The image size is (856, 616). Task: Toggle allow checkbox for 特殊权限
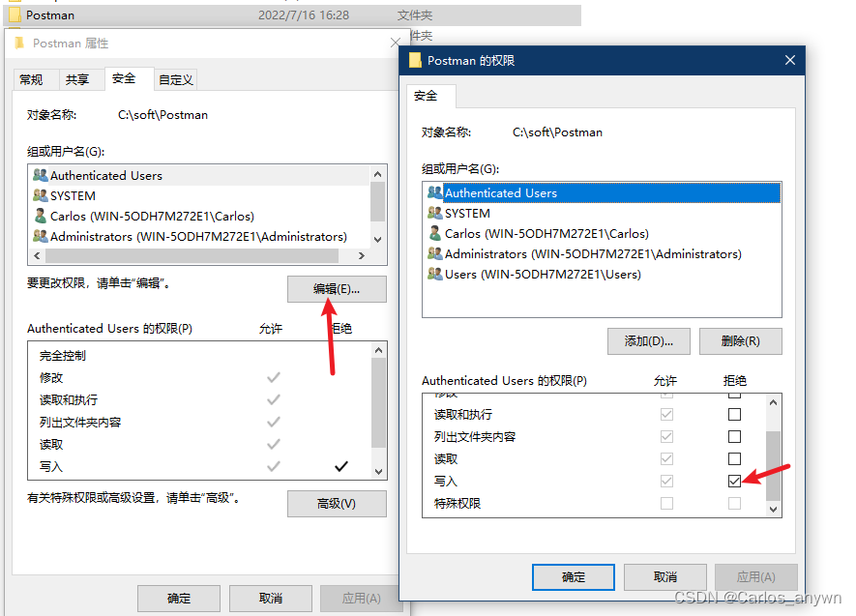click(x=666, y=503)
